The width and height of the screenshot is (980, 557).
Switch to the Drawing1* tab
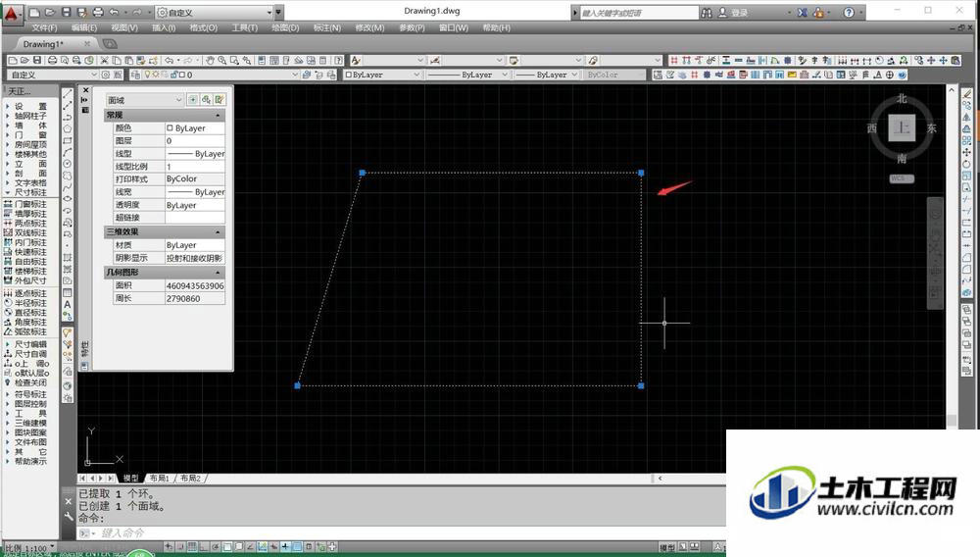coord(44,44)
